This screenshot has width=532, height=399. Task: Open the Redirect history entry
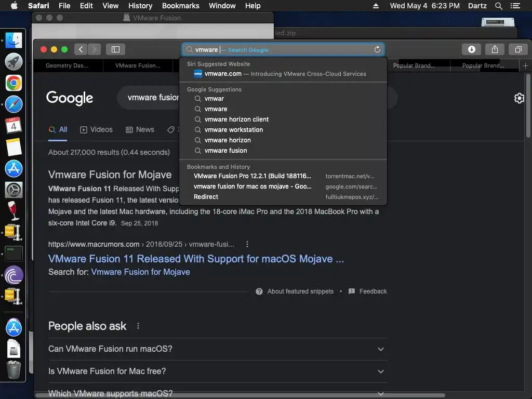pos(283,197)
